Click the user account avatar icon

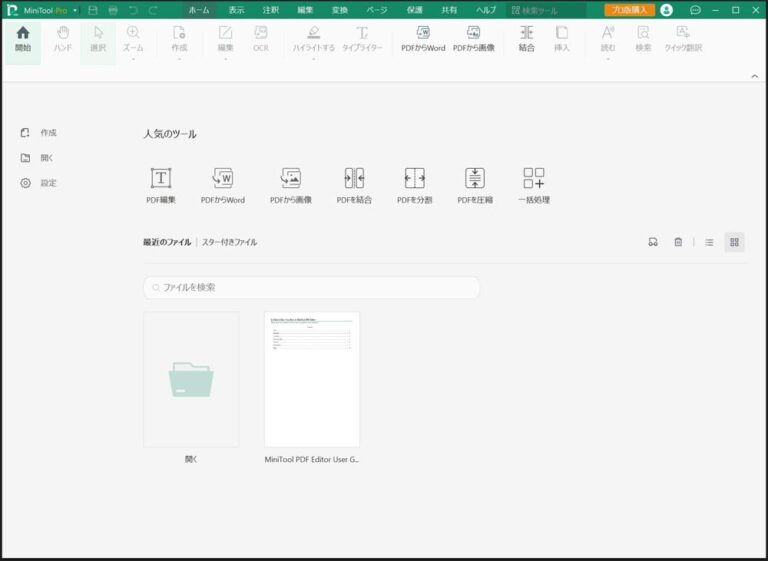[x=667, y=10]
